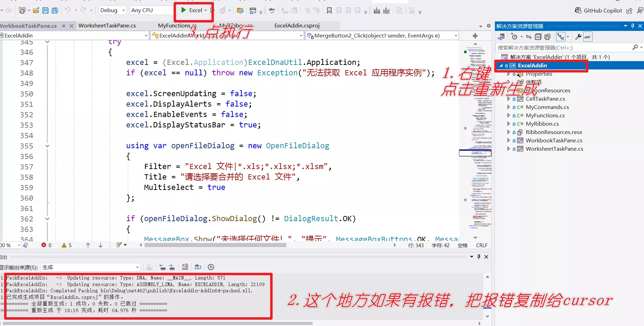Viewport: 644px width, 326px height.
Task: Switch to the WorksheetTaskPane.cs tab
Action: pyautogui.click(x=107, y=25)
